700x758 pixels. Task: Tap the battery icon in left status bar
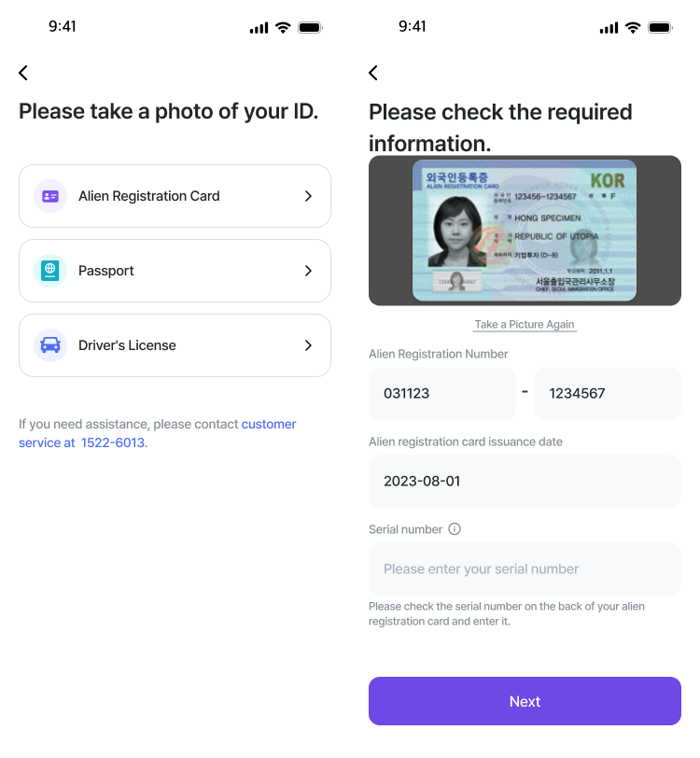coord(310,28)
